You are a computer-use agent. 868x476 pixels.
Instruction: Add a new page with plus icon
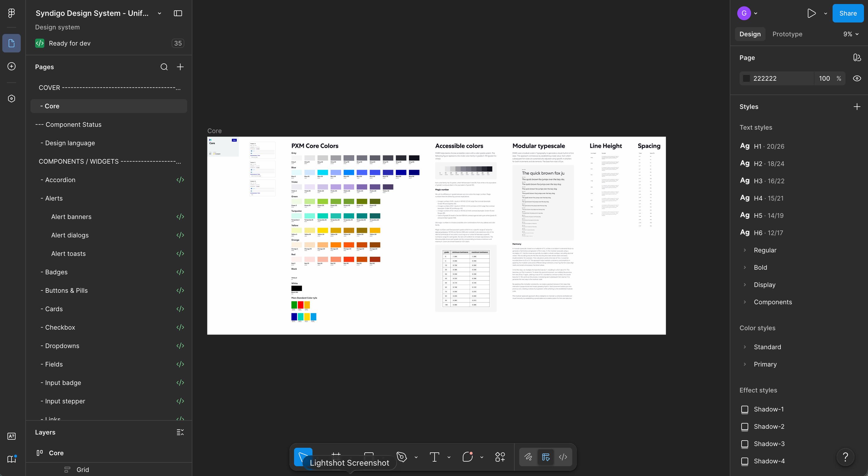click(x=180, y=67)
